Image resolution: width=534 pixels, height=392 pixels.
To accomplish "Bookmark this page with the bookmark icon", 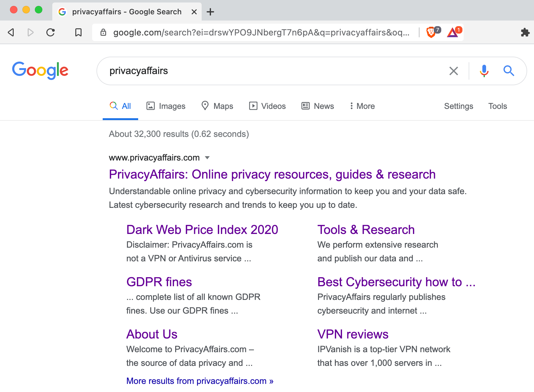I will (x=78, y=32).
